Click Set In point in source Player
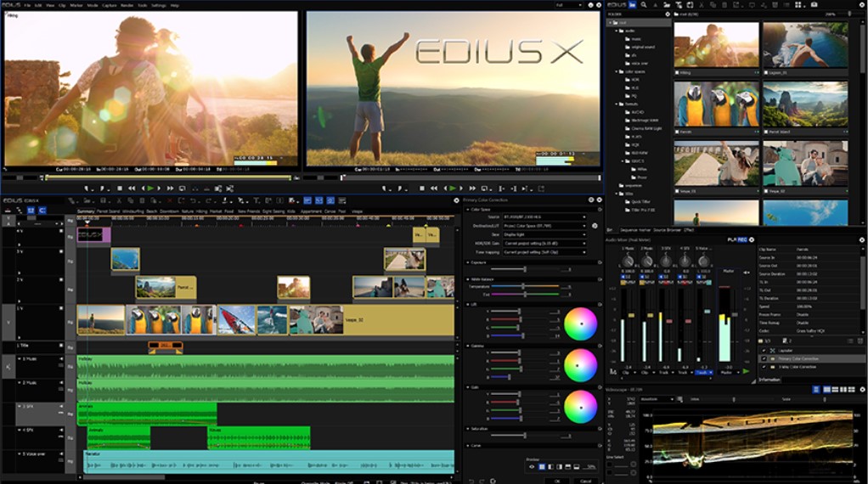 (87, 189)
